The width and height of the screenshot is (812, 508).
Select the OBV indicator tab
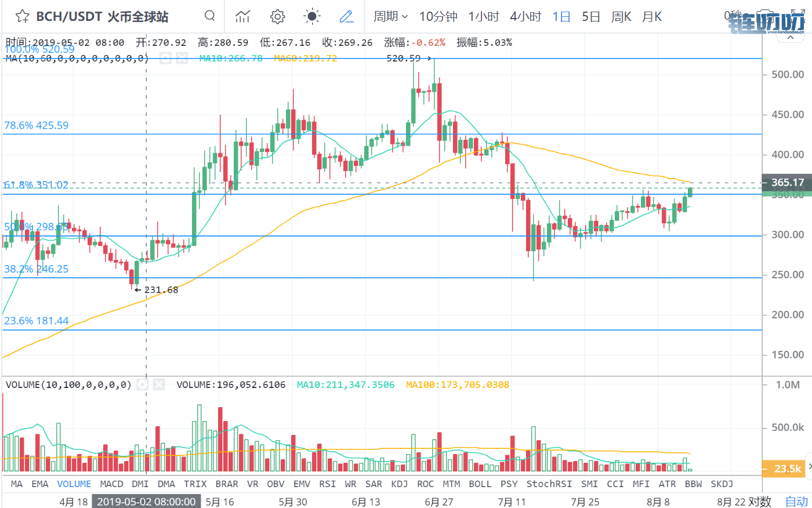point(275,484)
